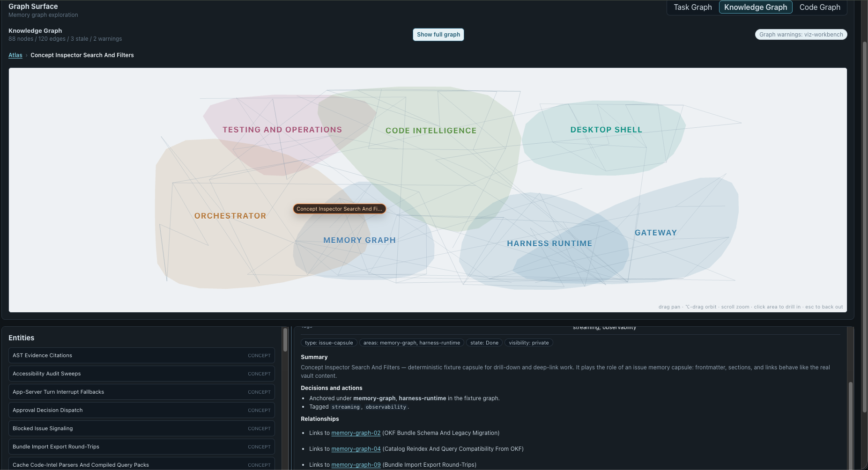This screenshot has width=868, height=470.
Task: Click the Entities list scrollbar
Action: 285,340
